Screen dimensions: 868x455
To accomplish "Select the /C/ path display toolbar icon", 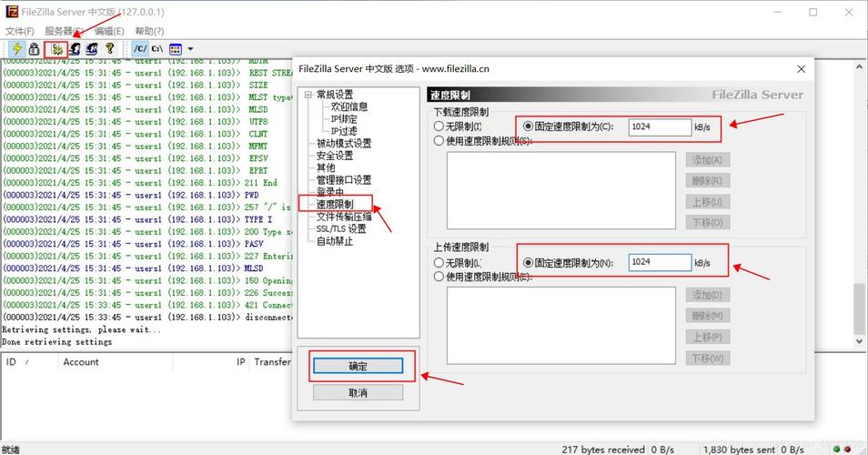I will [x=140, y=49].
